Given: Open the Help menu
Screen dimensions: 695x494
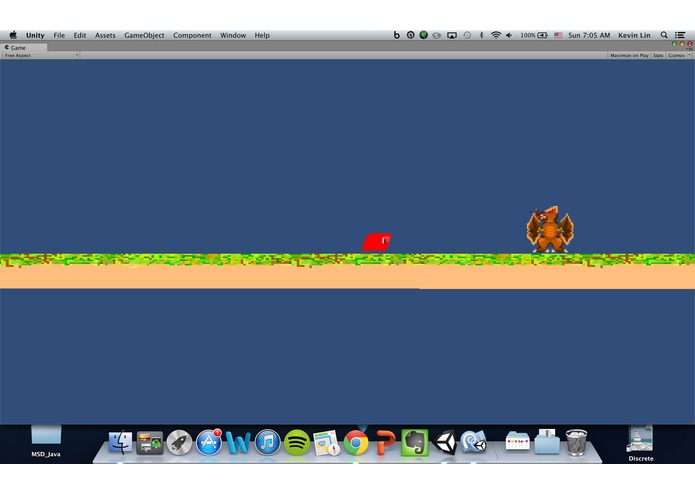Looking at the screenshot, I should [x=262, y=35].
